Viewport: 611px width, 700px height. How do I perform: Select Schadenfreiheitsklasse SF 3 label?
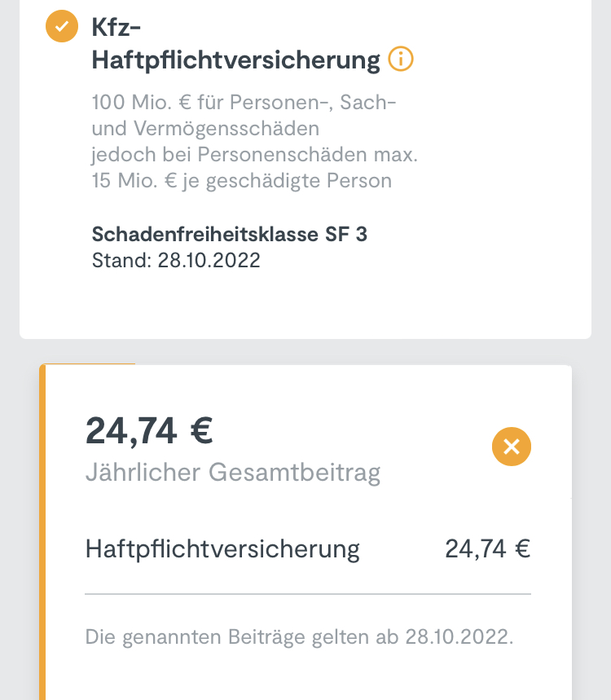[229, 235]
